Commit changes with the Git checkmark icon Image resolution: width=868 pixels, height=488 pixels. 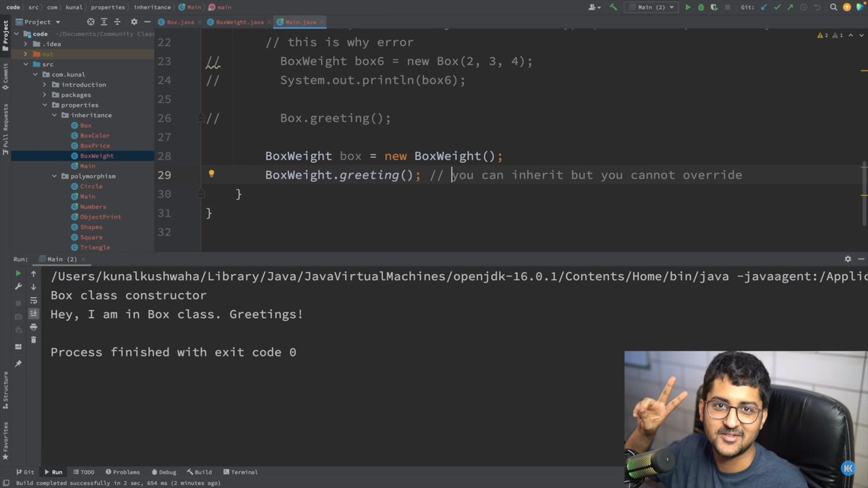777,7
